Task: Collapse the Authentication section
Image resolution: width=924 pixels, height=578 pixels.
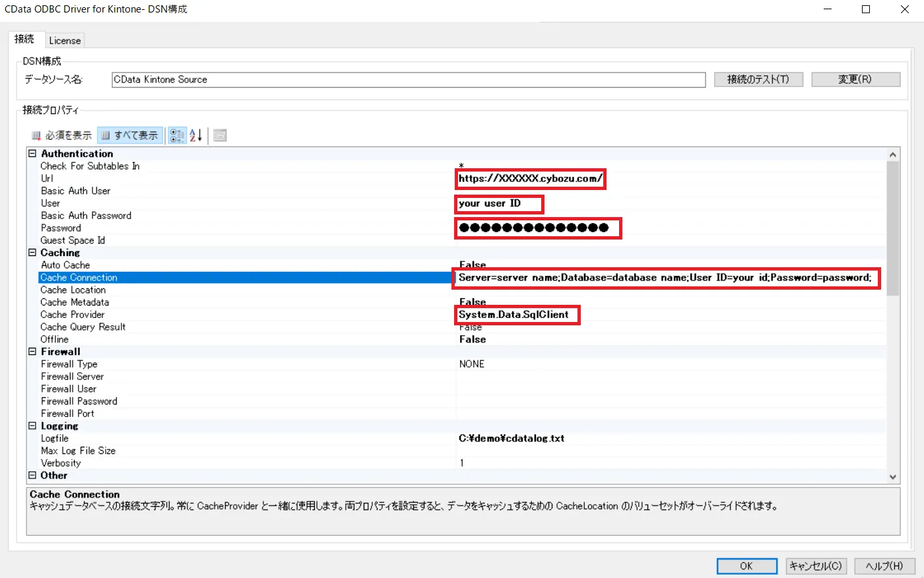Action: pos(32,153)
